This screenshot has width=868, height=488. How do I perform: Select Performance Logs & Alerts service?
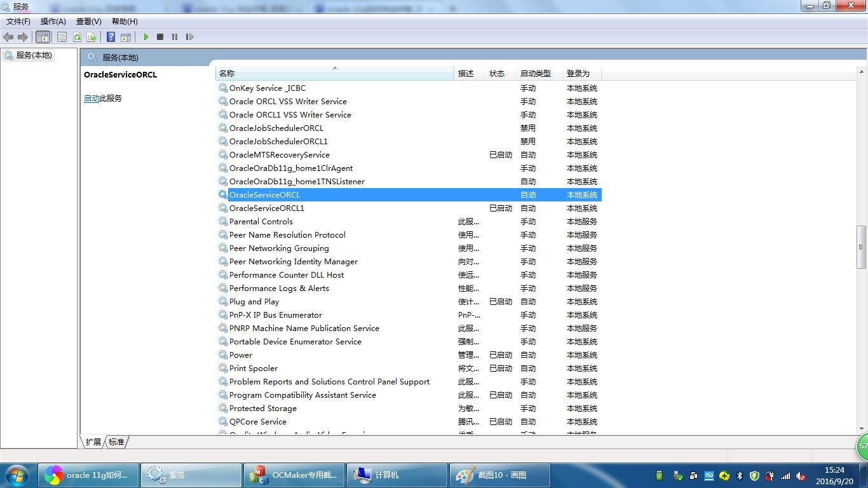409,288
